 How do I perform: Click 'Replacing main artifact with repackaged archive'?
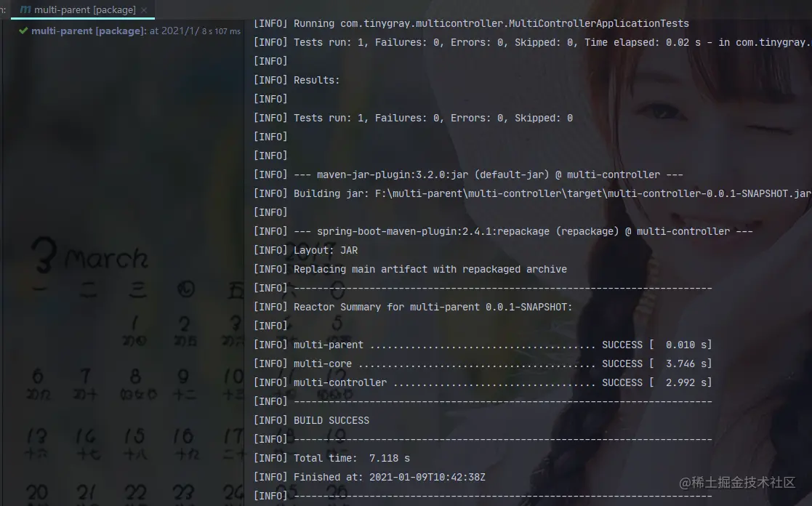click(410, 269)
